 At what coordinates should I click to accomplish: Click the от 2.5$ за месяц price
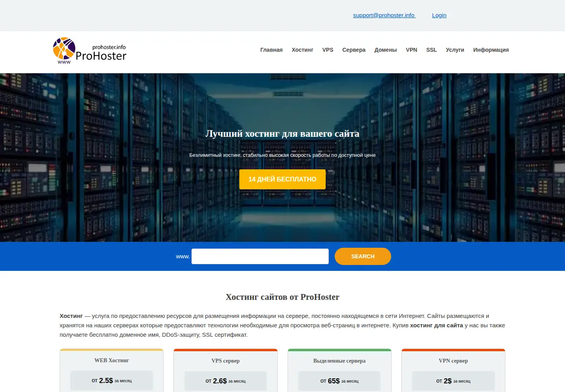pyautogui.click(x=112, y=381)
